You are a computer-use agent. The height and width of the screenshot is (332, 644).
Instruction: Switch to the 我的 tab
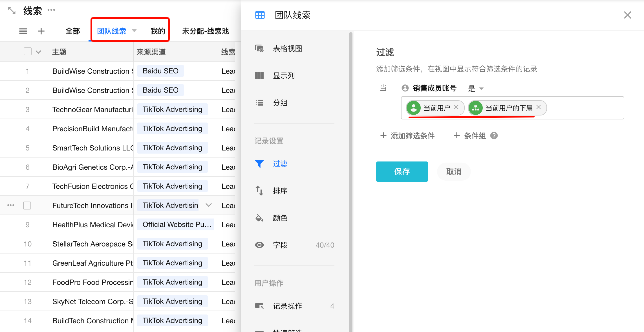tap(158, 31)
